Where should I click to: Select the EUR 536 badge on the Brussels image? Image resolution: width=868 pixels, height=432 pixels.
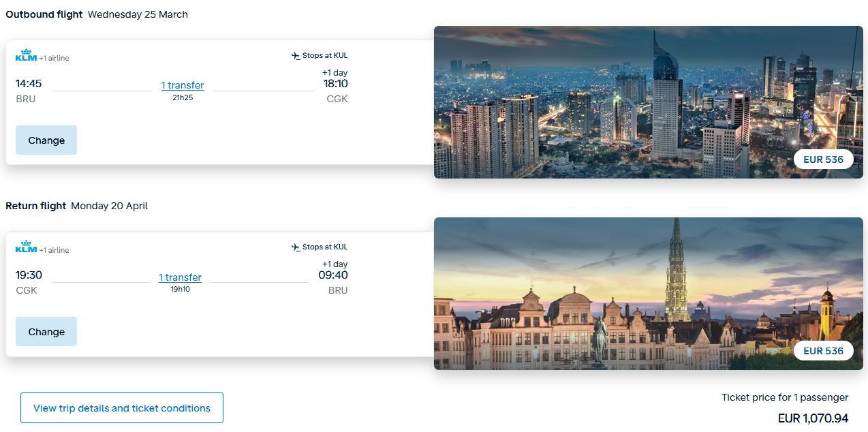tap(823, 351)
